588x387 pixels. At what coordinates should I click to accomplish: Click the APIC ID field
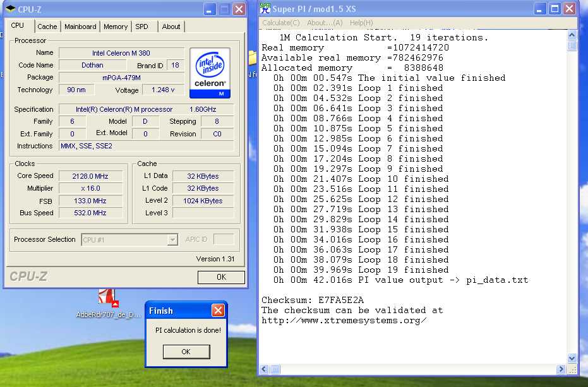[224, 239]
